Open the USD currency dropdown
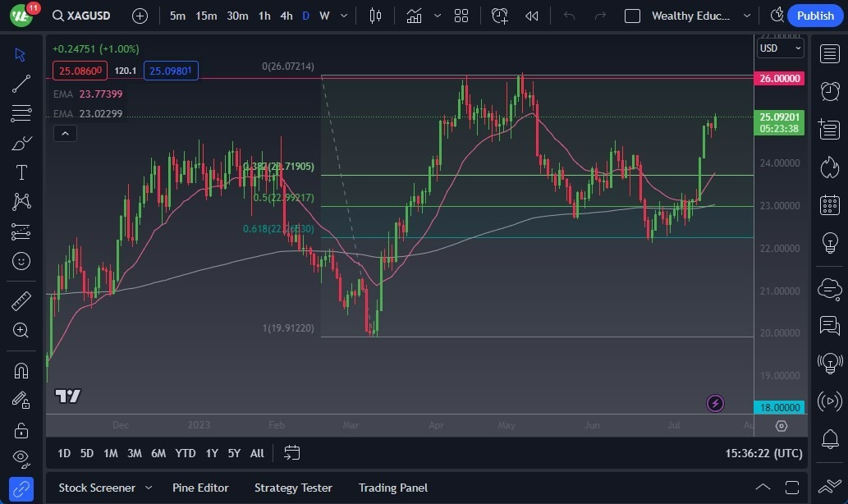The height and width of the screenshot is (504, 848). coord(777,48)
